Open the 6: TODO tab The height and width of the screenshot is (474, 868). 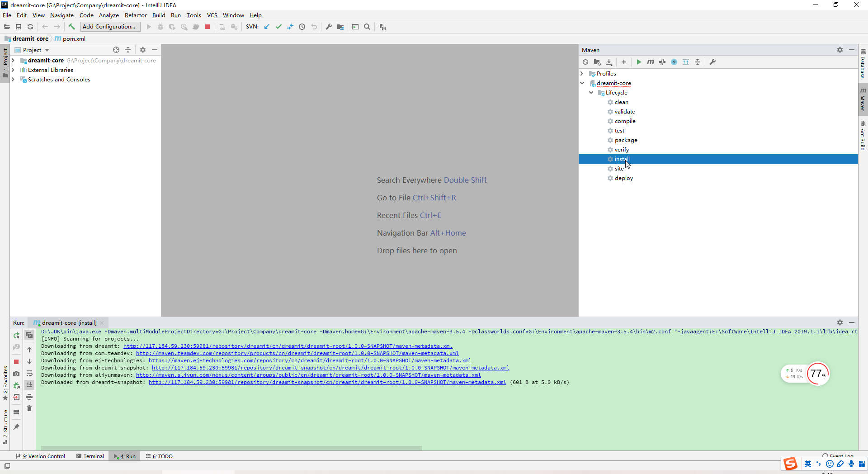click(x=159, y=456)
